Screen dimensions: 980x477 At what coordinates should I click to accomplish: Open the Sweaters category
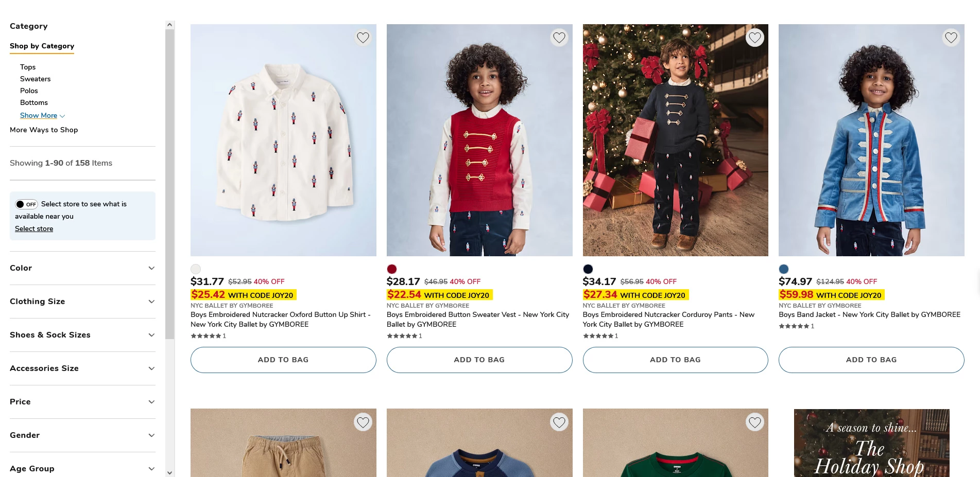35,79
